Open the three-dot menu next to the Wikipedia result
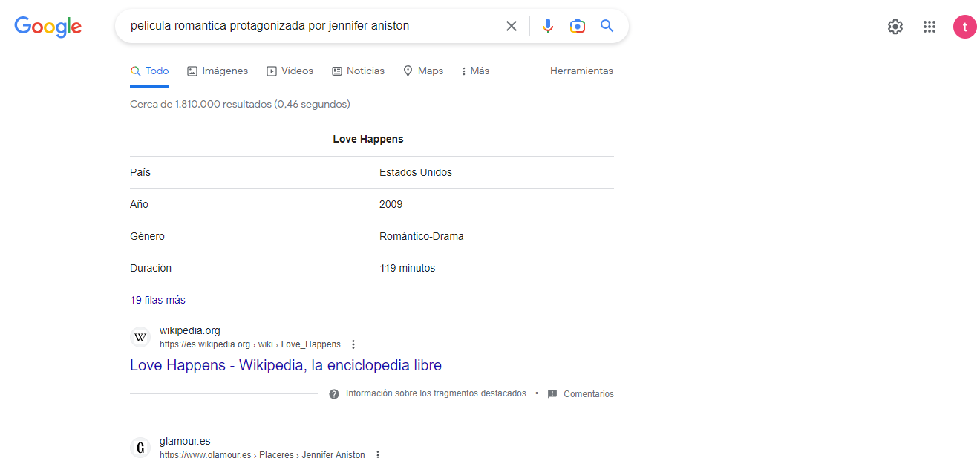Viewport: 980px width, 458px height. click(x=353, y=344)
